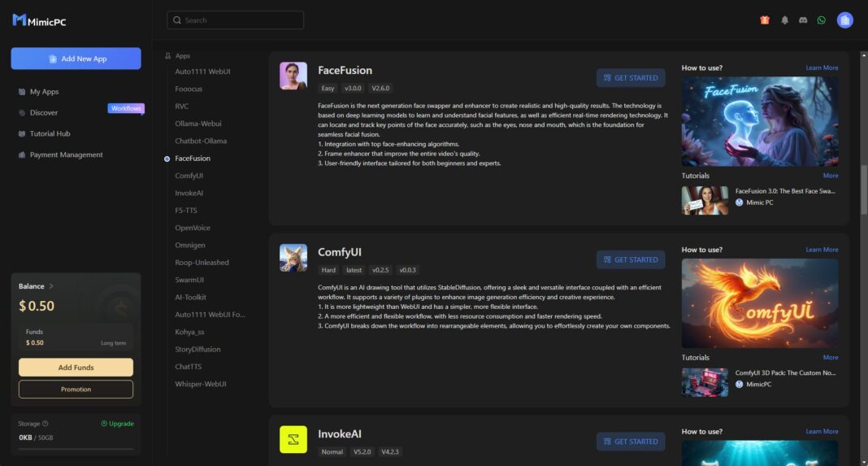Click the MimicPC logo
The height and width of the screenshot is (466, 868).
(39, 21)
